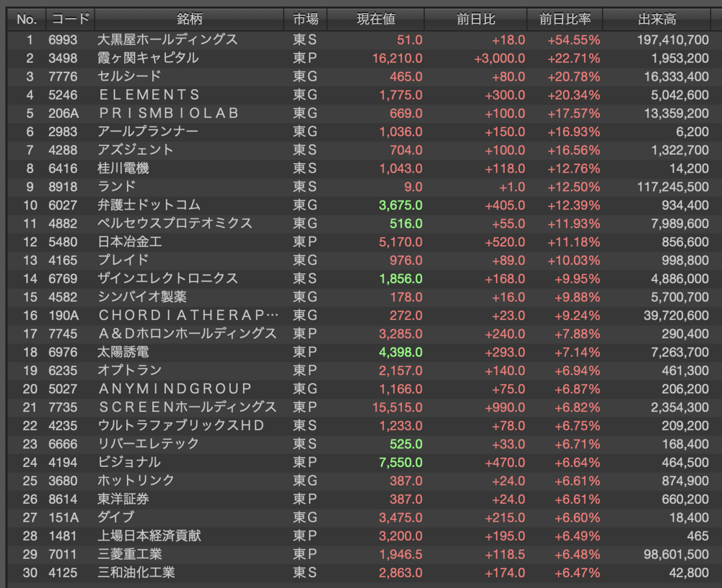Click current price 1,946.5
Image resolution: width=722 pixels, height=588 pixels.
(x=401, y=554)
